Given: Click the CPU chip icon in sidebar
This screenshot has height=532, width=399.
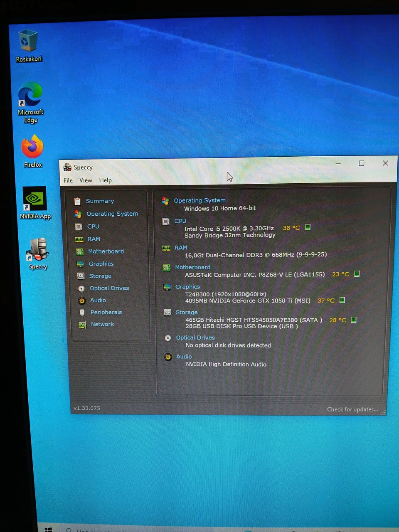Looking at the screenshot, I should (x=79, y=227).
